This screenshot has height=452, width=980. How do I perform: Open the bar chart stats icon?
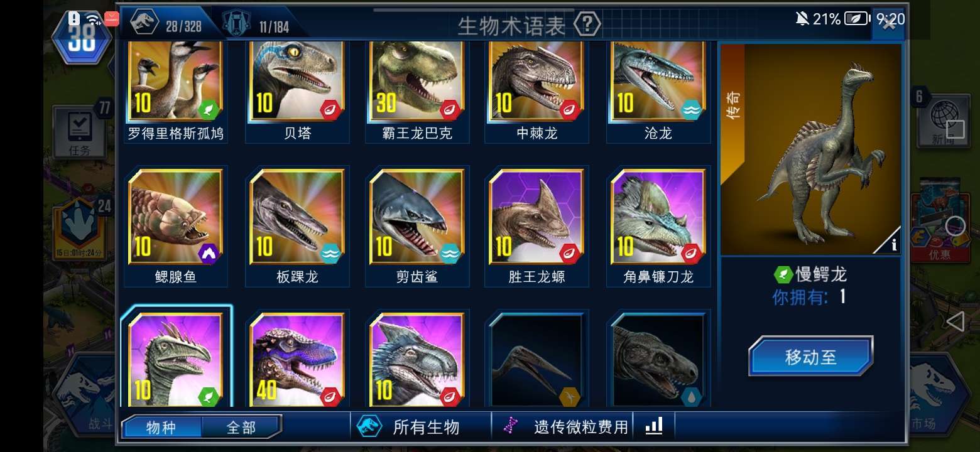point(654,427)
